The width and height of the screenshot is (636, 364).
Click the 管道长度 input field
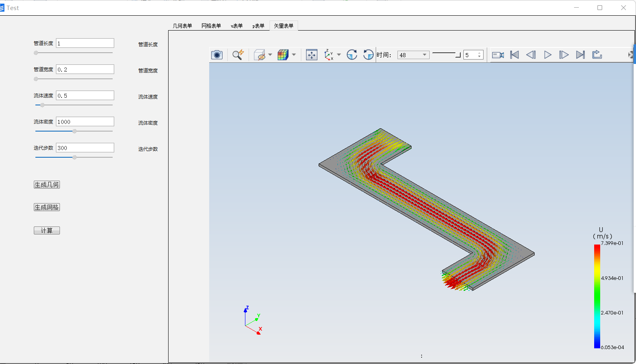click(85, 43)
